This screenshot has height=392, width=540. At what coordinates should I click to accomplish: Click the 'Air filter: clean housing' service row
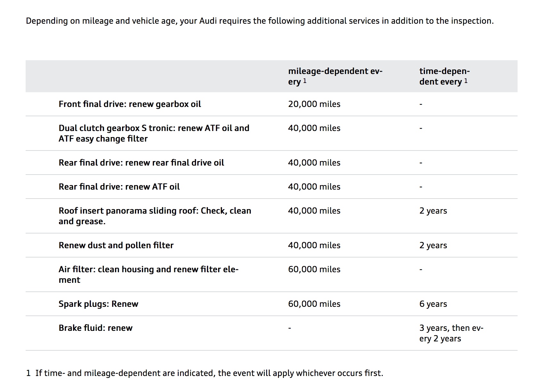point(148,274)
